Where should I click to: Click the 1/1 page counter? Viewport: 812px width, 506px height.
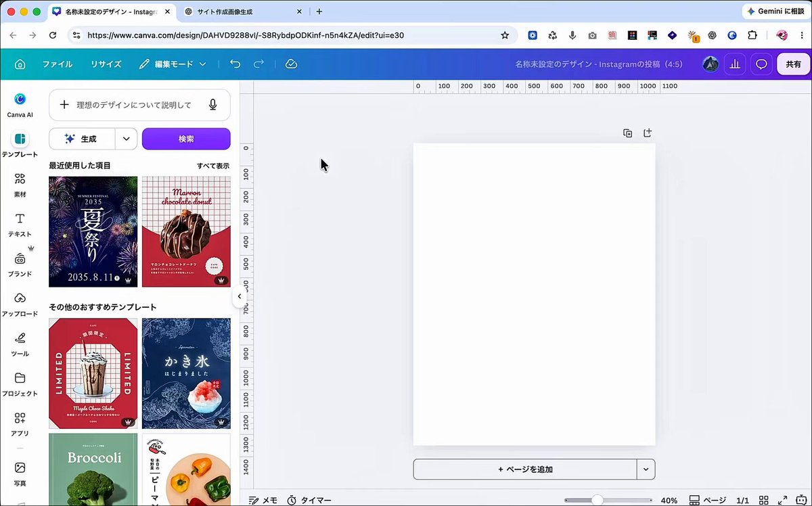point(742,500)
